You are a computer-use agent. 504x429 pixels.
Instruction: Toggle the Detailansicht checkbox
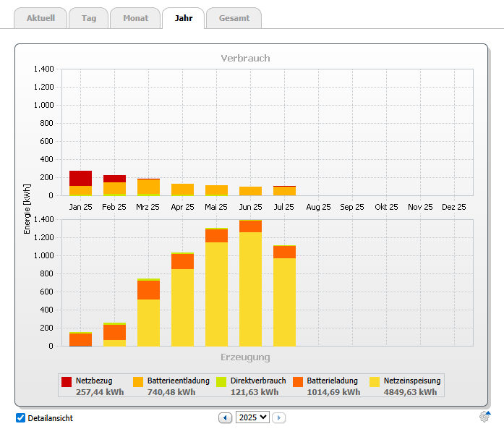pyautogui.click(x=20, y=417)
